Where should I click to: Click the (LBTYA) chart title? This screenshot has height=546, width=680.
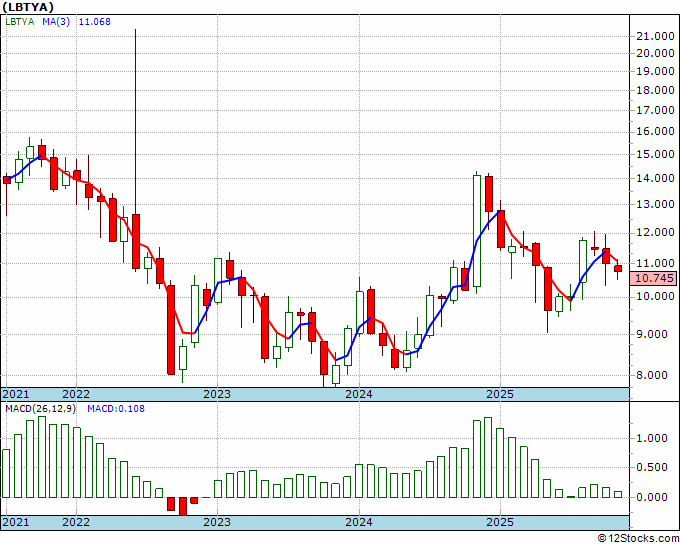point(28,7)
